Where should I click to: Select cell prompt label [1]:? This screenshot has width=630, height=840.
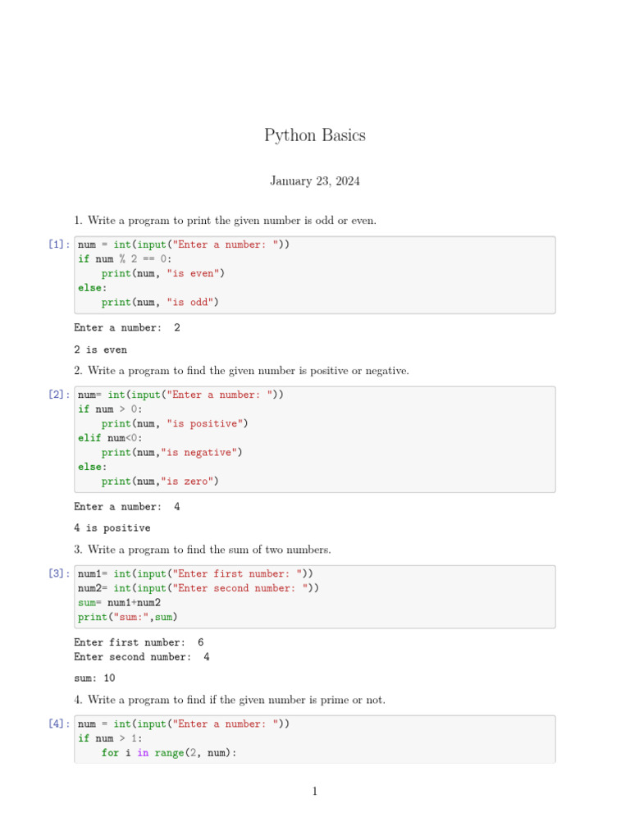coord(59,244)
